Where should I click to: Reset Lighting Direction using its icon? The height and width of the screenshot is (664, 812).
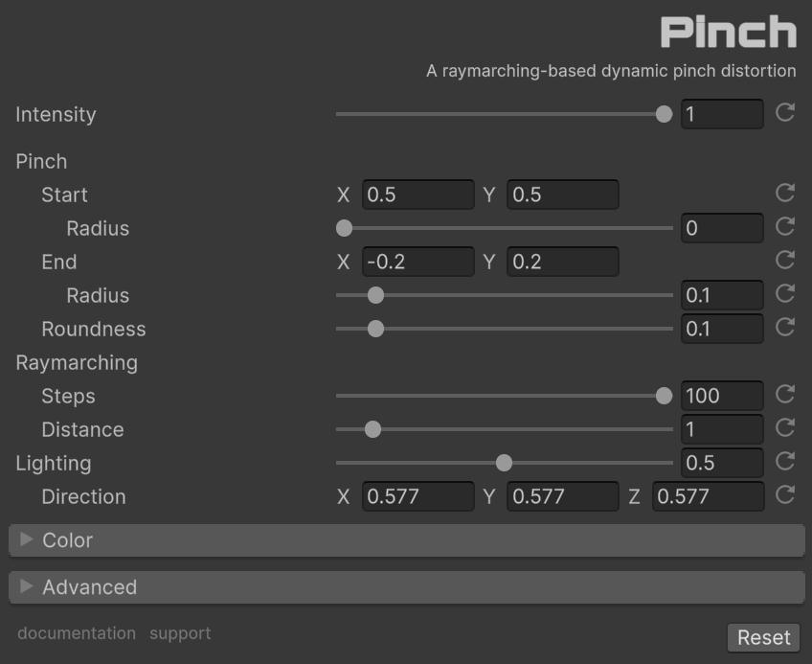click(x=785, y=495)
